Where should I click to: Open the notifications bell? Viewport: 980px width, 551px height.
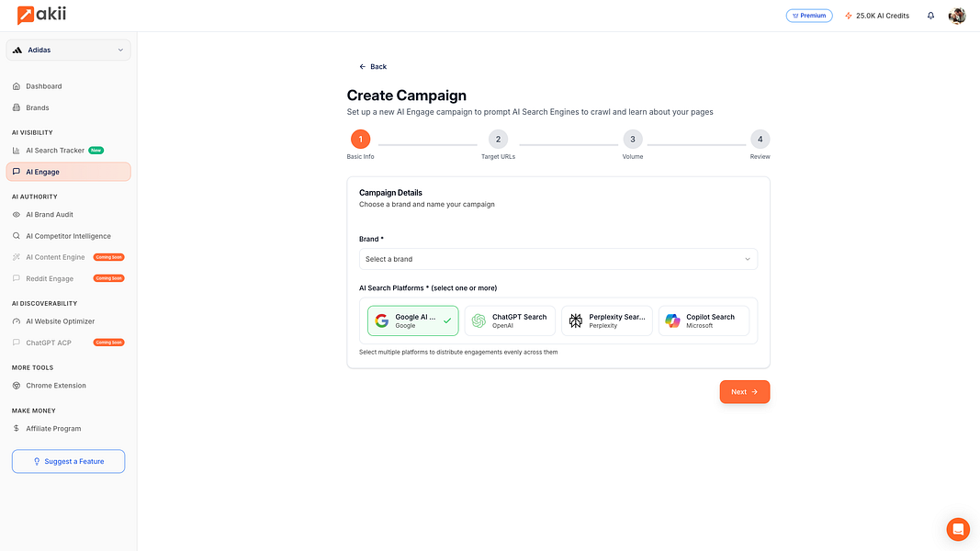931,16
